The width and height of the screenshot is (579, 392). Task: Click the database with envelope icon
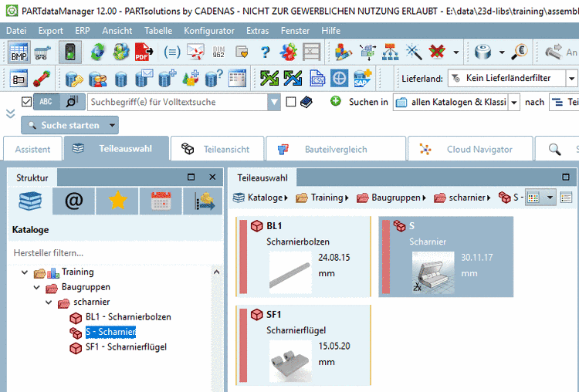tap(144, 78)
